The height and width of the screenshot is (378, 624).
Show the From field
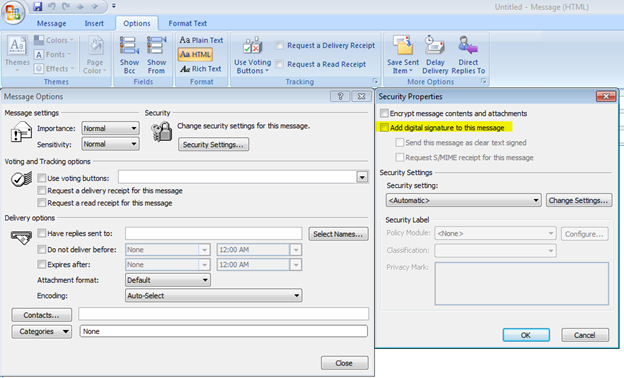pyautogui.click(x=156, y=55)
